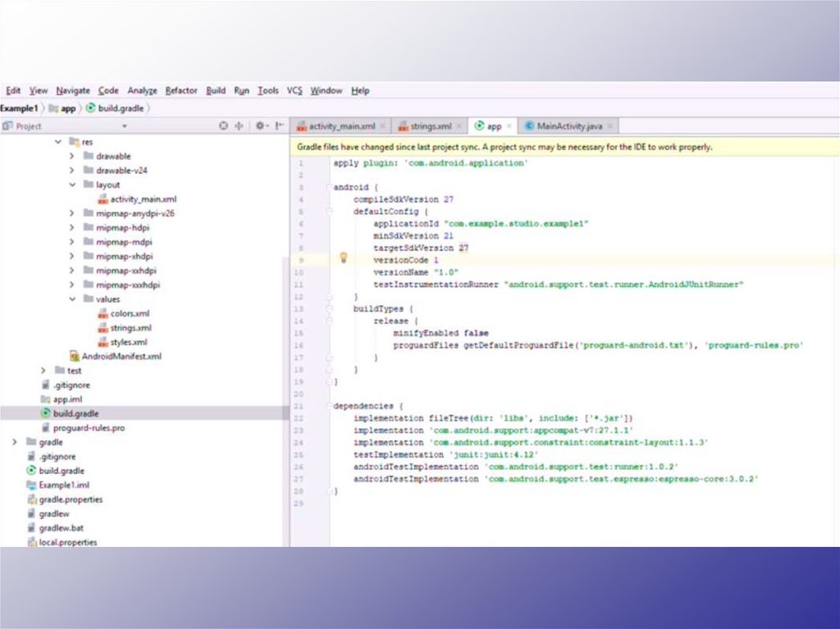Screen dimensions: 840x629
Task: Open the Refactor menu
Action: click(x=180, y=91)
